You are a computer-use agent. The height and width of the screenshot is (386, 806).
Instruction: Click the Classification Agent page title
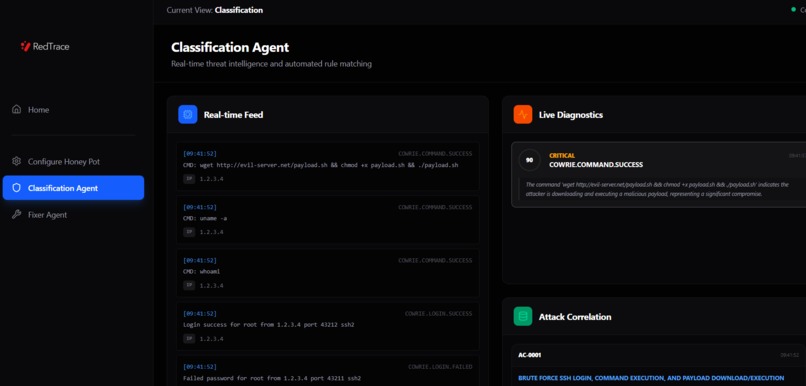pyautogui.click(x=230, y=47)
